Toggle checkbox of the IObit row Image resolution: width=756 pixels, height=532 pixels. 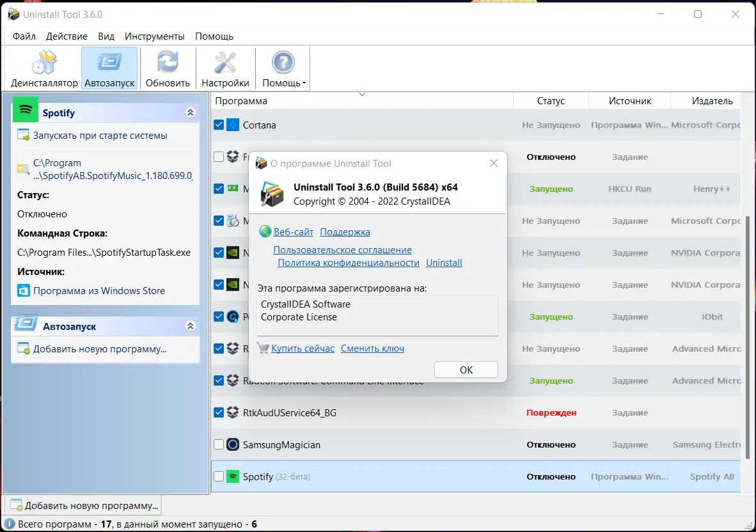(x=218, y=317)
